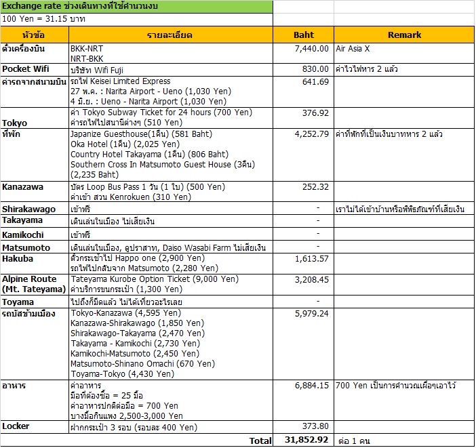476x448 pixels.
Task: Select the 'หัวข้อ' column header
Action: tap(35, 35)
